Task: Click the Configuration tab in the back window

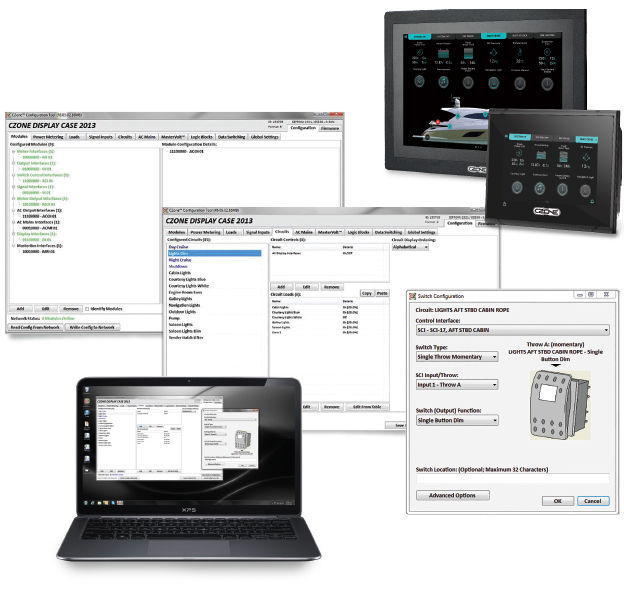Action: [x=303, y=128]
